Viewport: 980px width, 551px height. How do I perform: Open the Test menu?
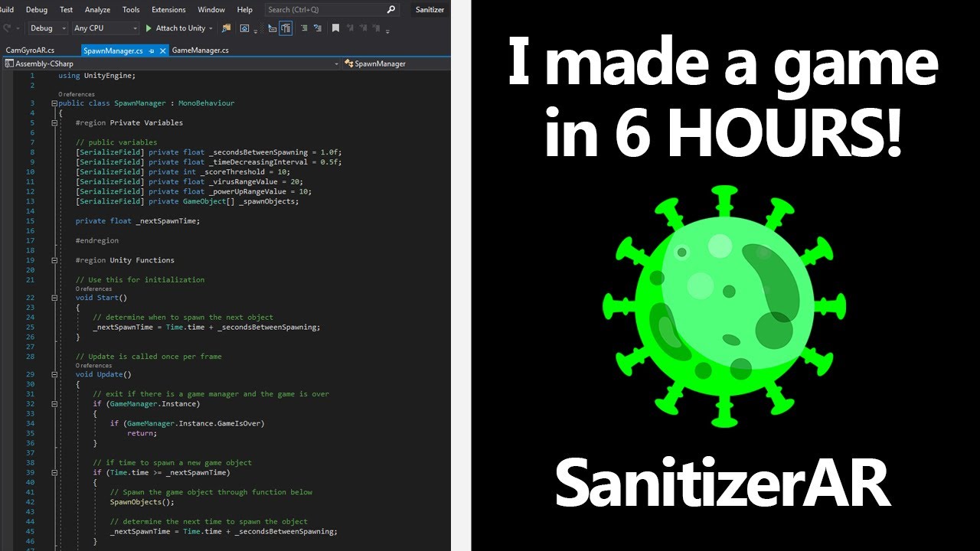coord(67,9)
